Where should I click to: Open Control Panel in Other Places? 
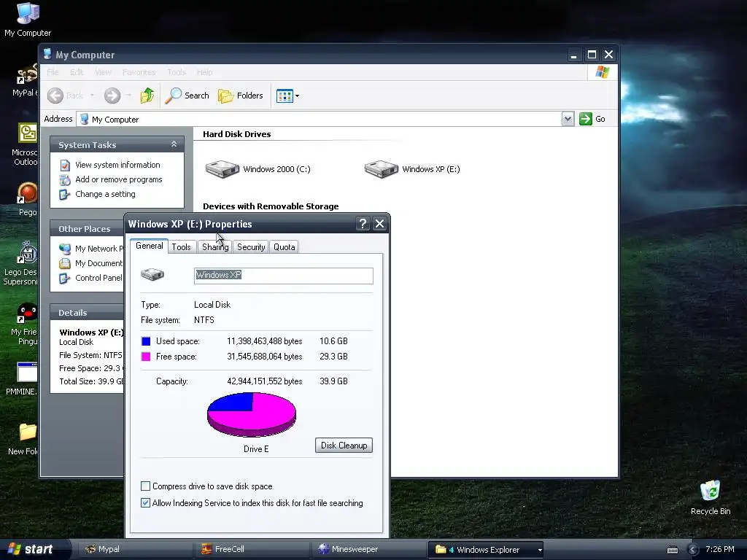pos(91,278)
